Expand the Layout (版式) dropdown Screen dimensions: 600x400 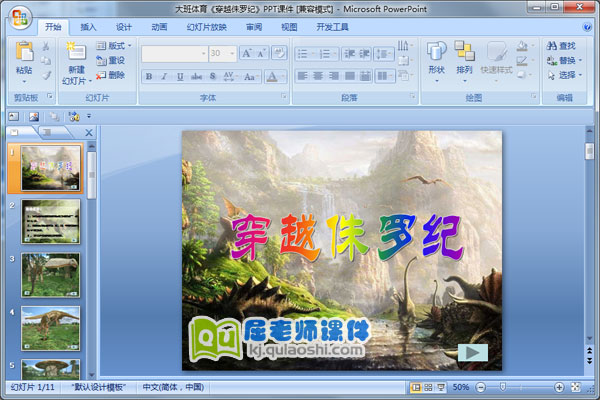pyautogui.click(x=130, y=45)
